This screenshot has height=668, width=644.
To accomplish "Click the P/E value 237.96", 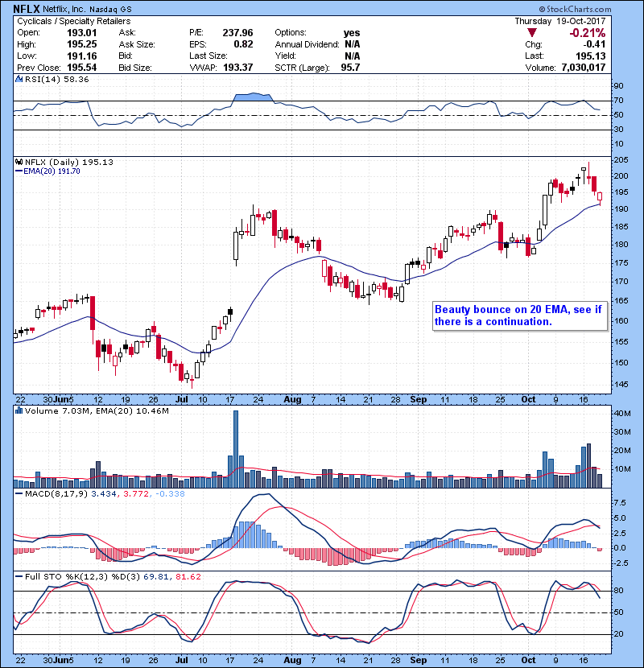I will click(x=237, y=33).
